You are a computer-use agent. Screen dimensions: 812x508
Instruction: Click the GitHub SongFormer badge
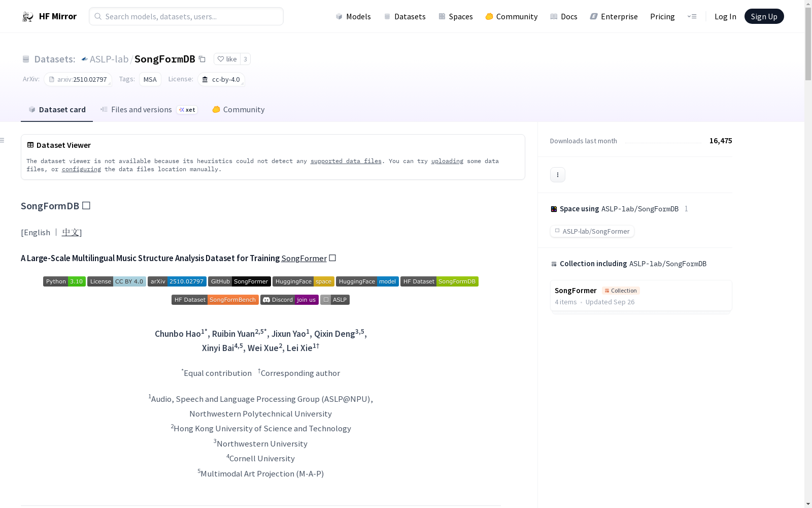pyautogui.click(x=240, y=281)
